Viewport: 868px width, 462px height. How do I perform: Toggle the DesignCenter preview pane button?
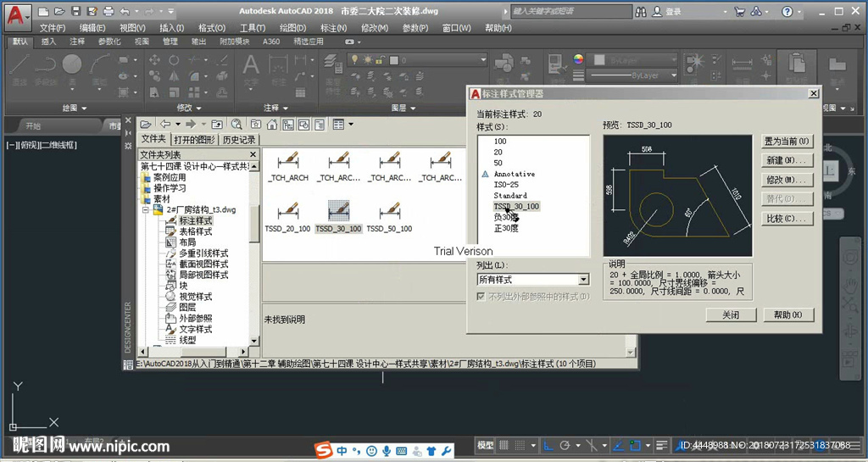(303, 125)
